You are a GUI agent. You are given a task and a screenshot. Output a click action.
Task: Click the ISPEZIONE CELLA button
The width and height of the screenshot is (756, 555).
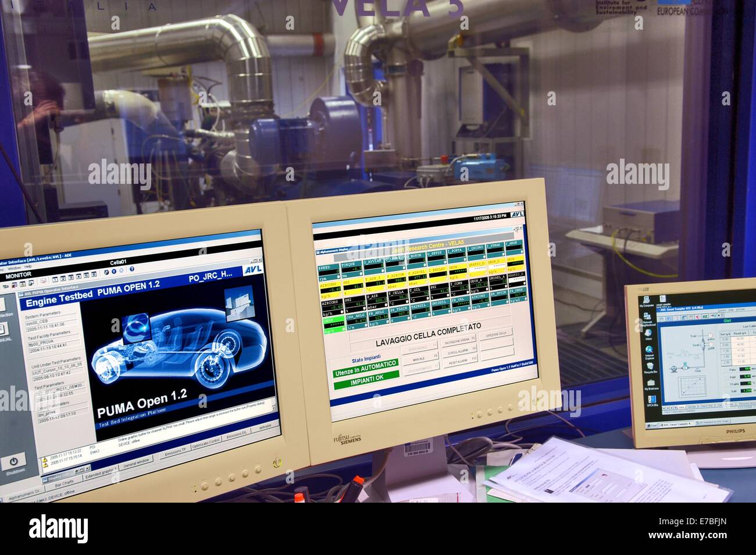[496, 333]
